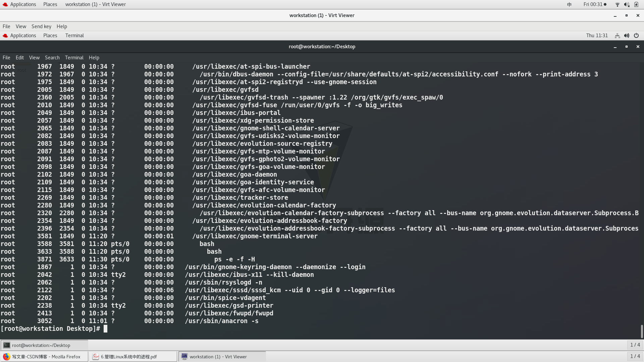
Task: Open the Send key menu
Action: 41,26
